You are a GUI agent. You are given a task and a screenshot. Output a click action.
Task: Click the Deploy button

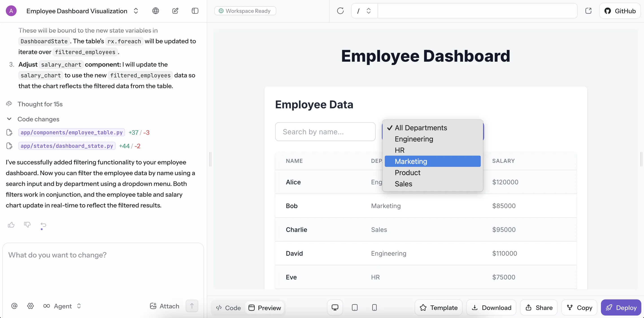(621, 307)
